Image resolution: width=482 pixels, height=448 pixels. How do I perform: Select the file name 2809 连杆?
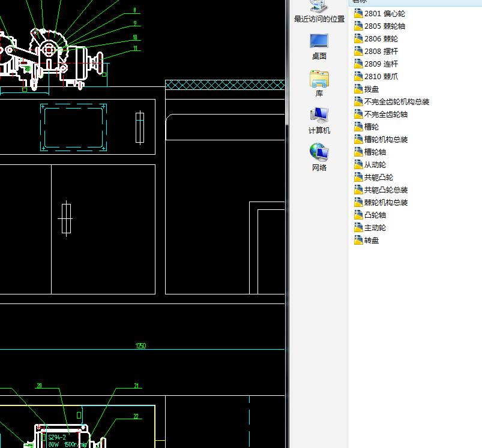coord(381,64)
